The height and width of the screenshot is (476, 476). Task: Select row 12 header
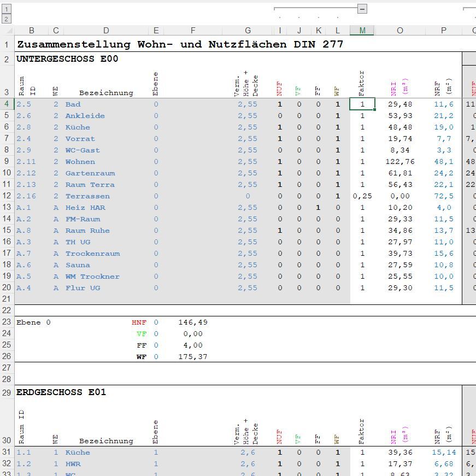pos(7,196)
